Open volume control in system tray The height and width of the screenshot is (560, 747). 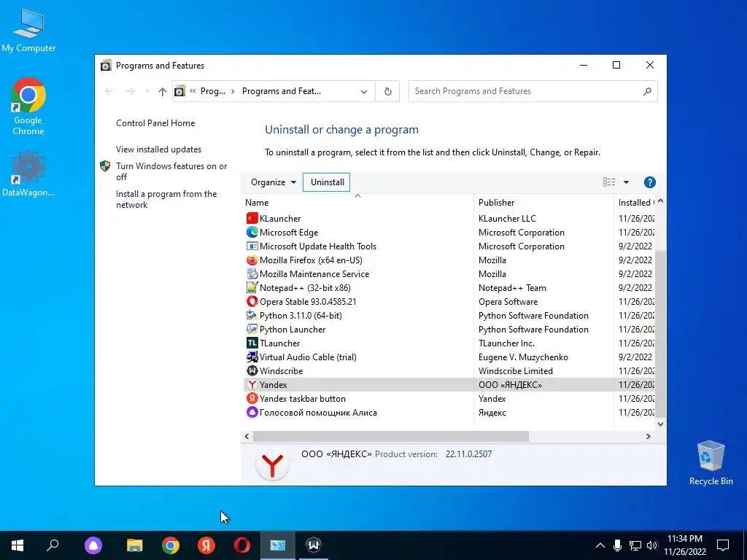pyautogui.click(x=652, y=545)
